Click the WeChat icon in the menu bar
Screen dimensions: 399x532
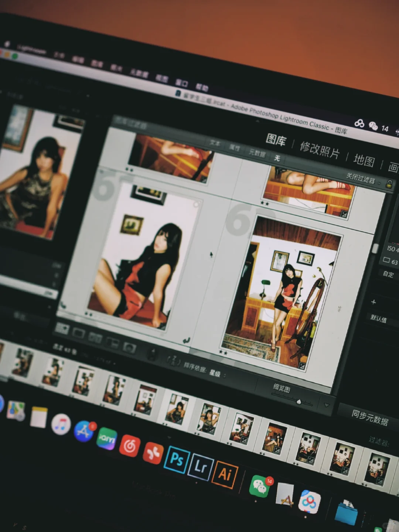tap(373, 126)
